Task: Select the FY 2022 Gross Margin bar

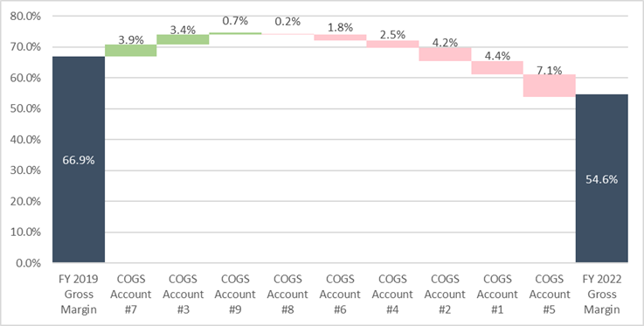Action: (602, 178)
